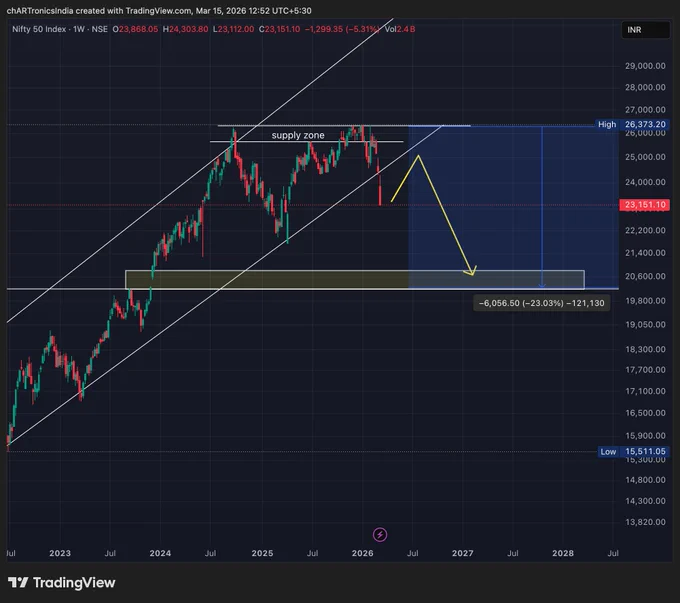The width and height of the screenshot is (680, 603).
Task: Click the low value L23,112.00
Action: 233,29
